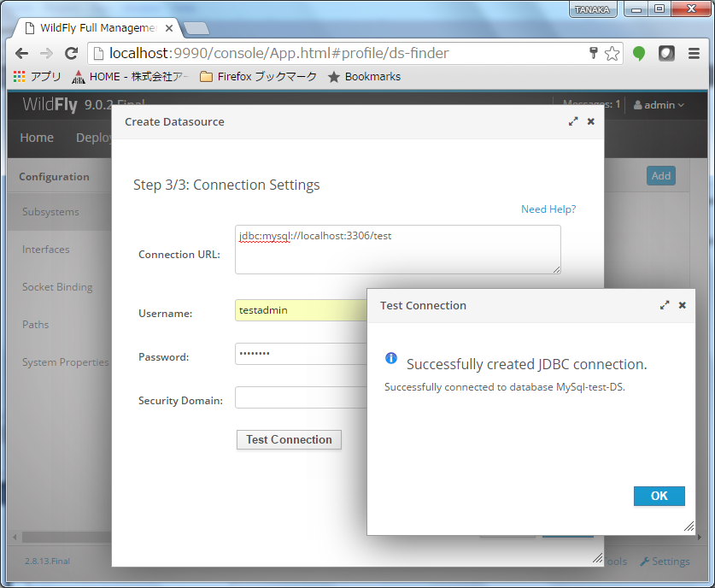
Task: Open the HOME bookmark with red logo
Action: pos(130,77)
